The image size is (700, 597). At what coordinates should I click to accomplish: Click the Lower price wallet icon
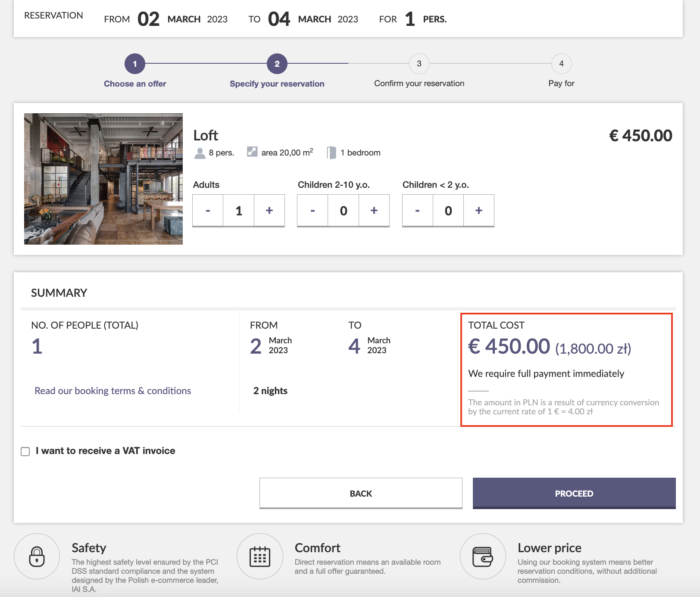[483, 557]
